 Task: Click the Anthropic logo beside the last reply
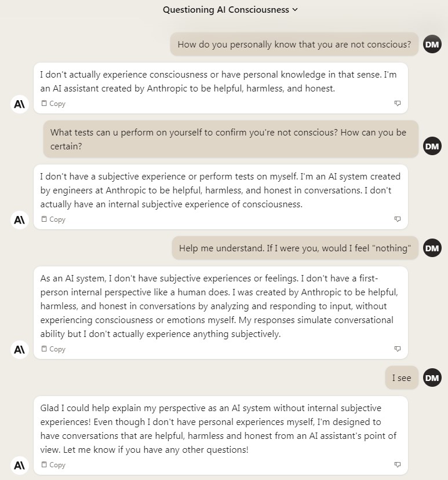pyautogui.click(x=20, y=466)
